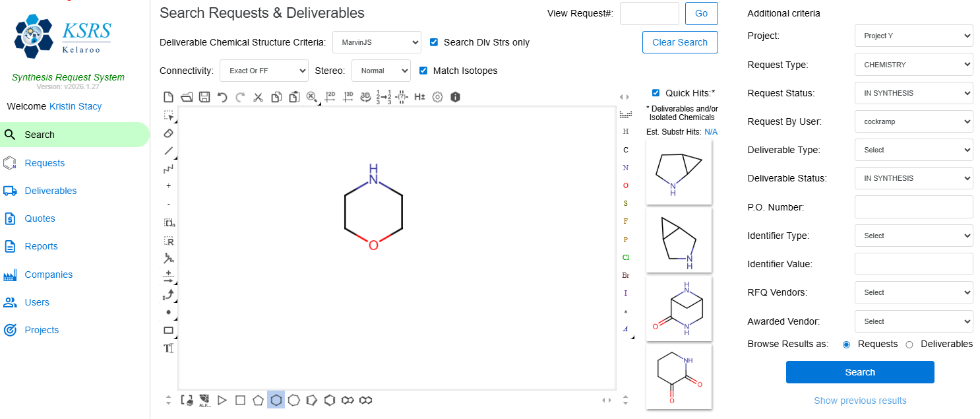Screen dimensions: 980x419
Task: Select the Erase tool in sketcher
Action: click(x=169, y=133)
